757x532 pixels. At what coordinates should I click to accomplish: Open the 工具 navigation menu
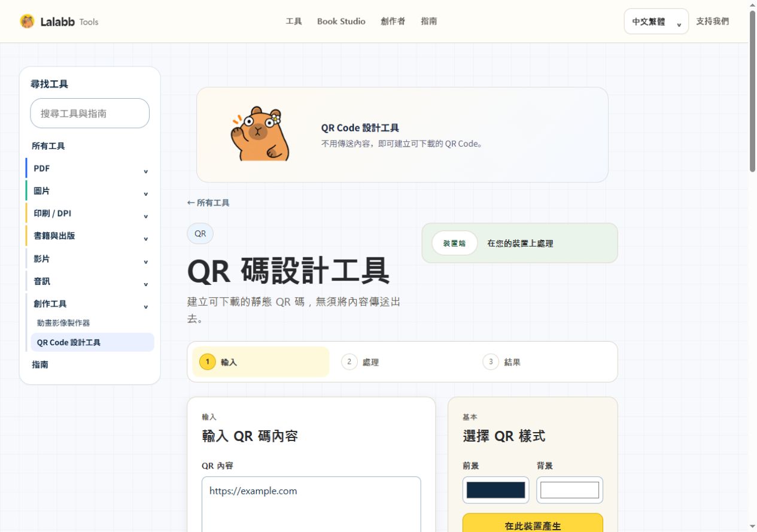pos(294,21)
